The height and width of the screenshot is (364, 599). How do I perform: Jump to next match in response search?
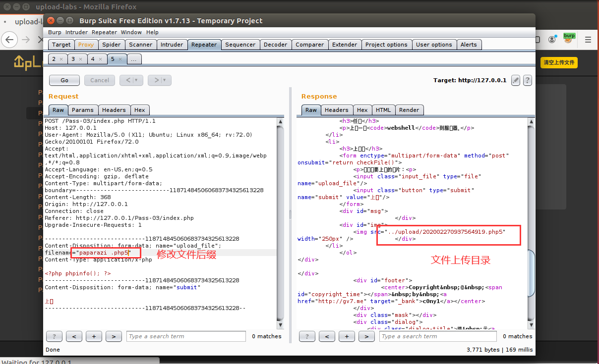[x=366, y=336]
